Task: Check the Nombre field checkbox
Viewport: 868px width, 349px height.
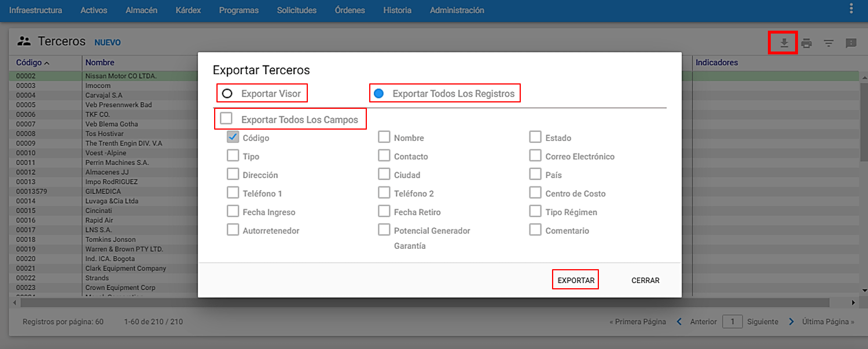Action: pyautogui.click(x=384, y=137)
